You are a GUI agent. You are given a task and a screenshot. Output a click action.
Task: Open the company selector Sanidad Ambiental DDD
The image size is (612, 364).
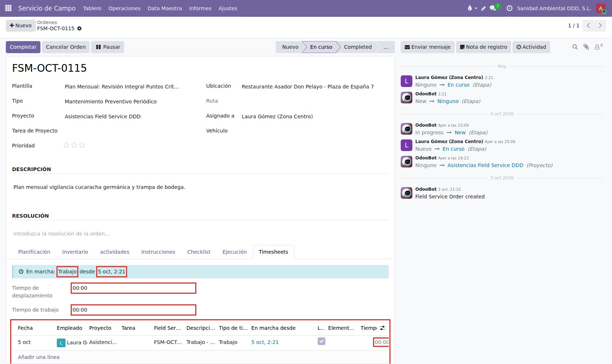(x=554, y=8)
